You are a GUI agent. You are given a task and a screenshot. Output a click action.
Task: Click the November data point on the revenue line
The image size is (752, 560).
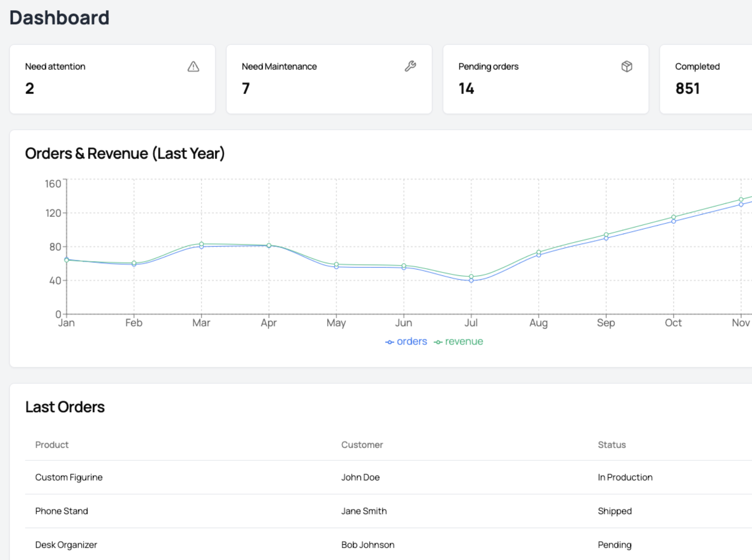click(x=741, y=200)
